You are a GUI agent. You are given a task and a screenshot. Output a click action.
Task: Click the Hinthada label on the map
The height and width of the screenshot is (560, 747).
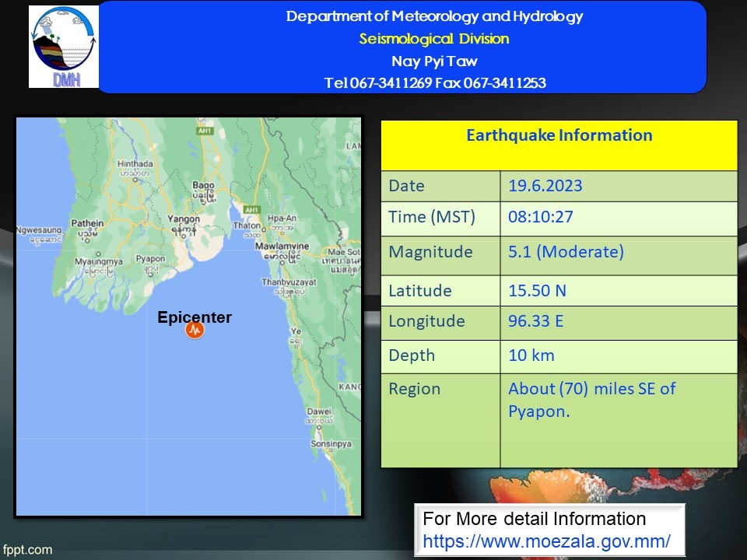coord(135,164)
